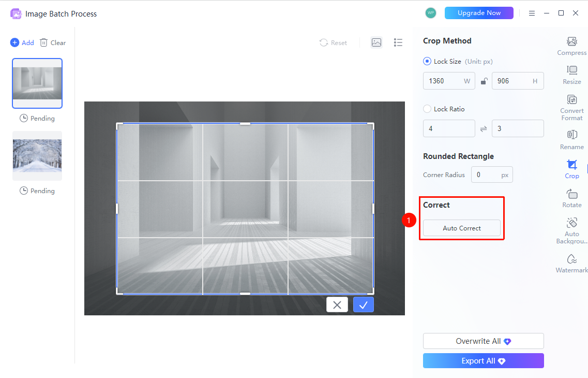588x378 pixels.
Task: Click the Rounded Rectangle heading
Action: 458,156
